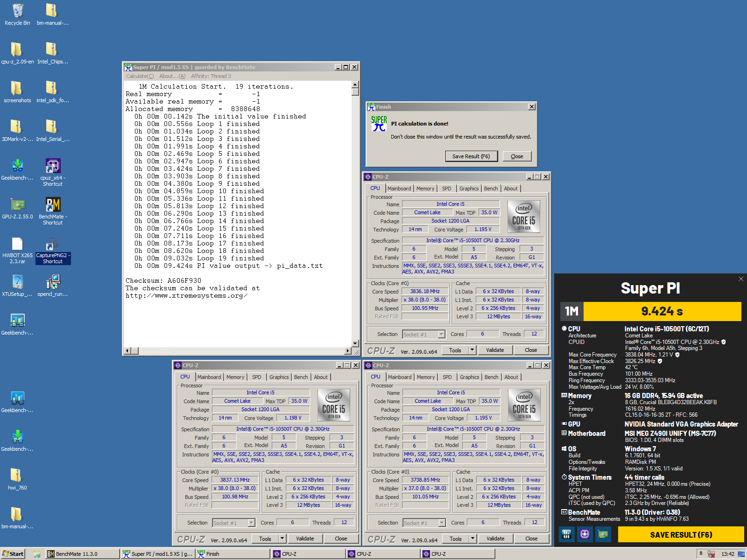The width and height of the screenshot is (747, 560).
Task: Open the screenshots folder icon
Action: click(17, 88)
